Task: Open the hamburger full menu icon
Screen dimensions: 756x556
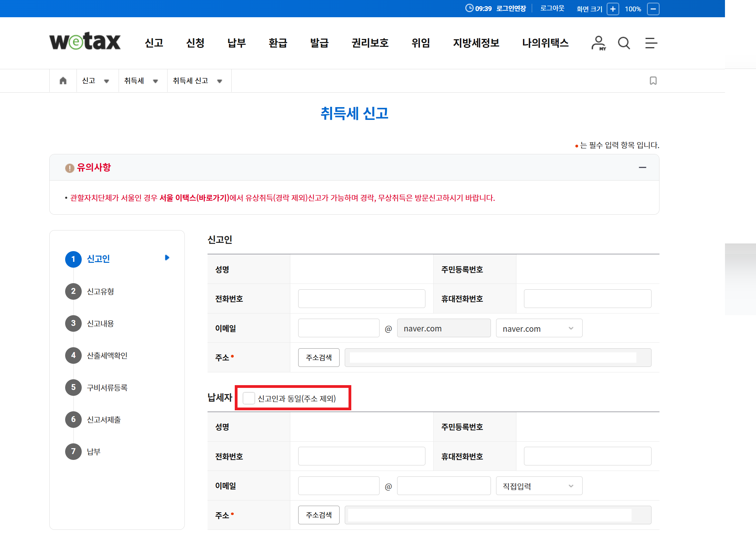Action: coord(651,43)
